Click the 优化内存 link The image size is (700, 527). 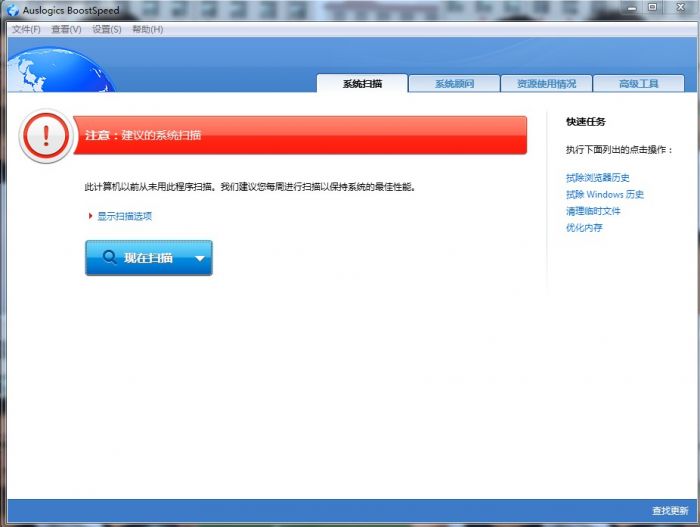click(584, 228)
